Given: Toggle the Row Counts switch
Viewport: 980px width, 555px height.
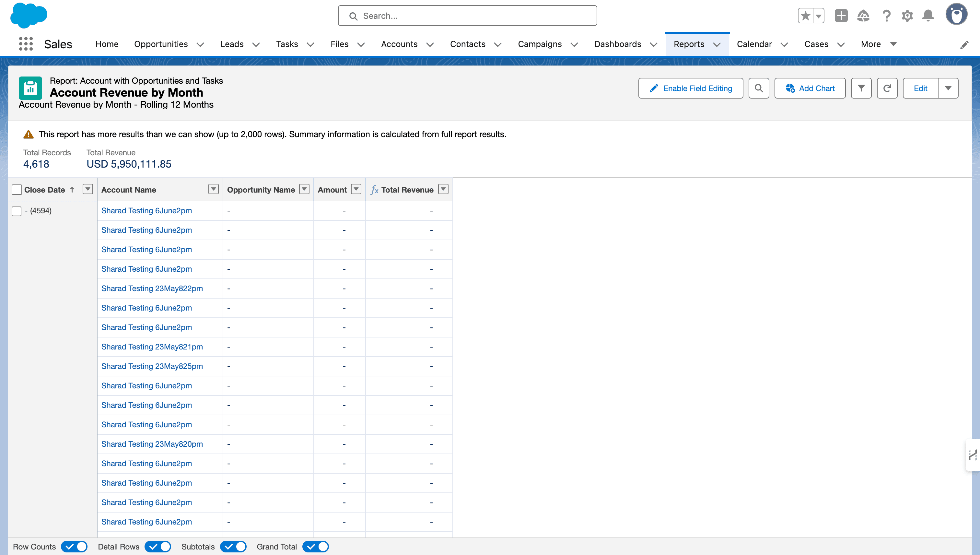Looking at the screenshot, I should tap(74, 547).
